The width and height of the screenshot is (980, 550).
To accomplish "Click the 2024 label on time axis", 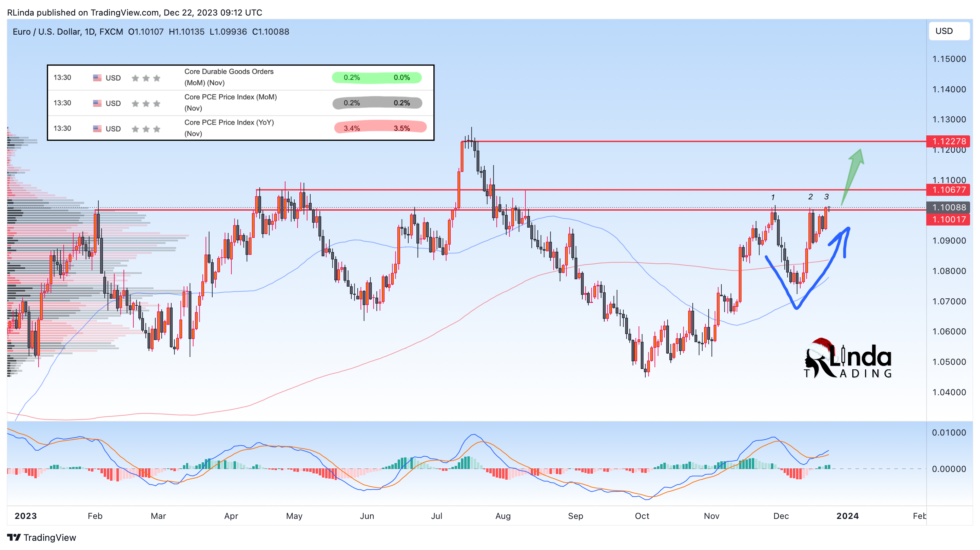I will [848, 516].
